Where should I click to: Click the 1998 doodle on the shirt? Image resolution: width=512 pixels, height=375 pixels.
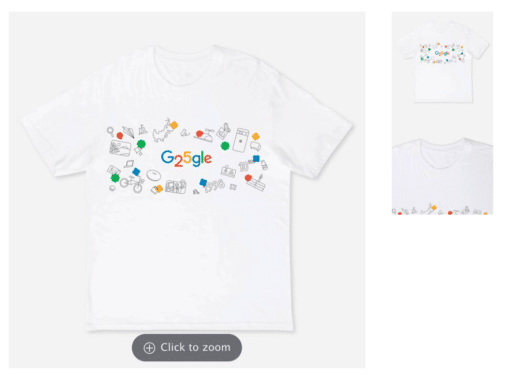pyautogui.click(x=214, y=186)
